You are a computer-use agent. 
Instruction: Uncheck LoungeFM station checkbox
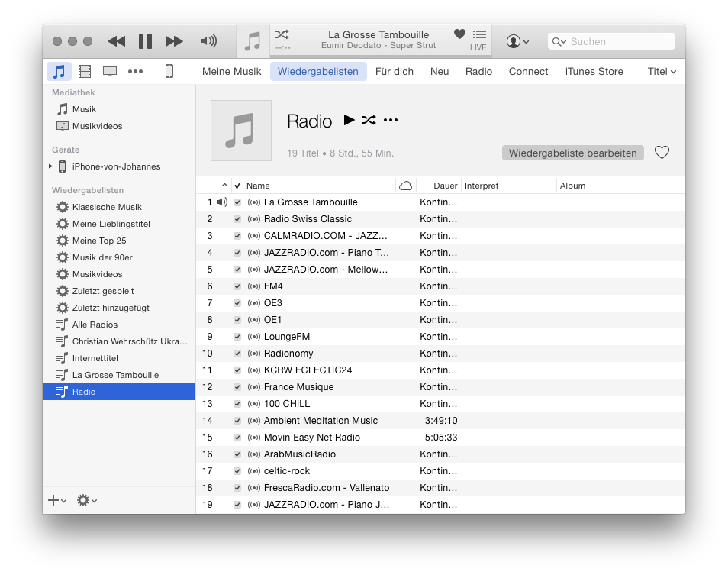click(x=237, y=337)
